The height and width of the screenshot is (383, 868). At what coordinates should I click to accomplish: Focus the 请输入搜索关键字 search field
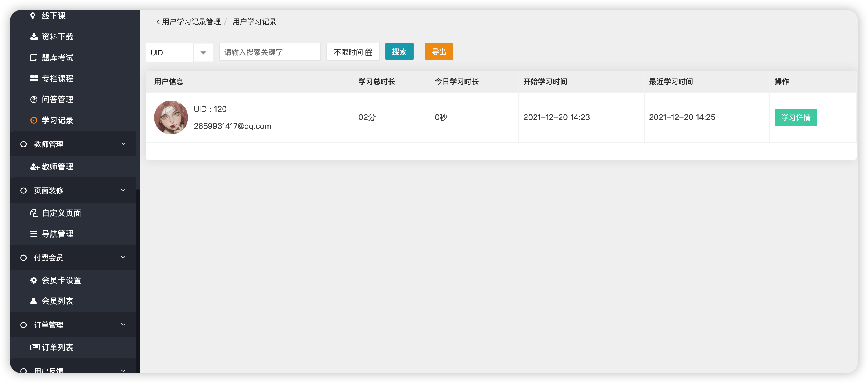[x=270, y=52]
